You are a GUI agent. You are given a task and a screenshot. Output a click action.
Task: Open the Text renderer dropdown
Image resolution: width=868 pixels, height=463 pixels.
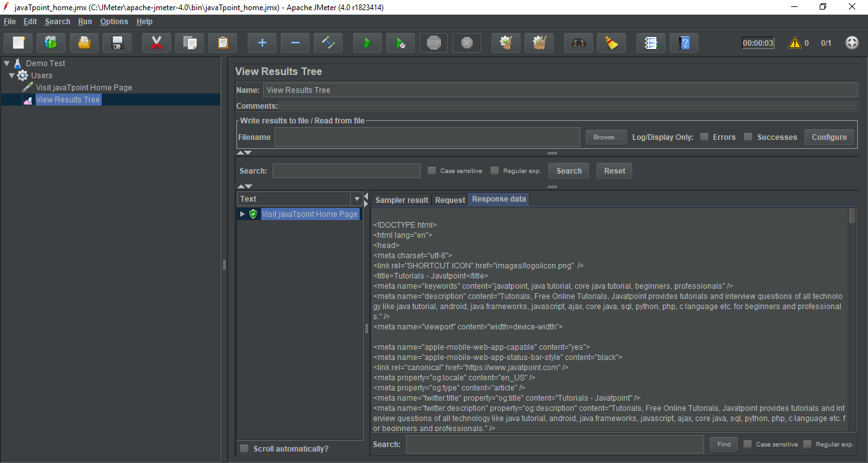[356, 198]
